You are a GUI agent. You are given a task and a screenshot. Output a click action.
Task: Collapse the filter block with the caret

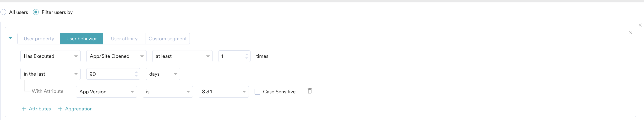[10, 38]
